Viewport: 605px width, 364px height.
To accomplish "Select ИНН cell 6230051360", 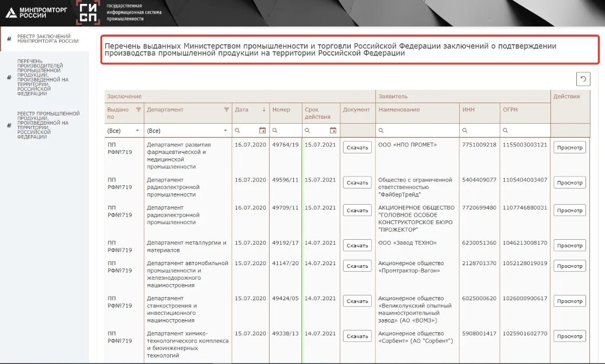I will (x=479, y=242).
